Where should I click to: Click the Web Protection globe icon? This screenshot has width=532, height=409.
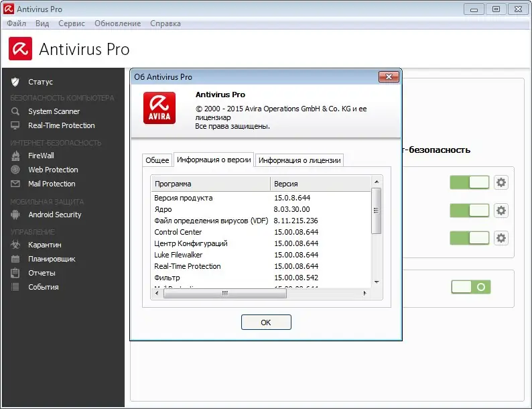(15, 170)
